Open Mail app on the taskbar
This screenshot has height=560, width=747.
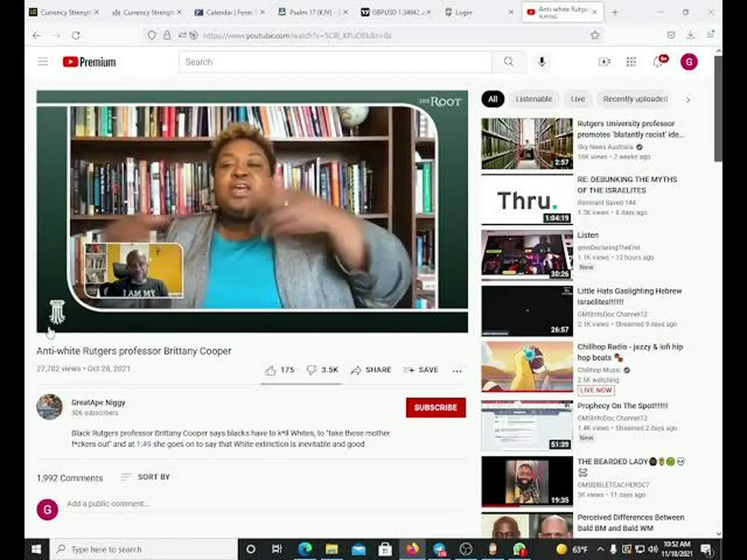(x=358, y=549)
